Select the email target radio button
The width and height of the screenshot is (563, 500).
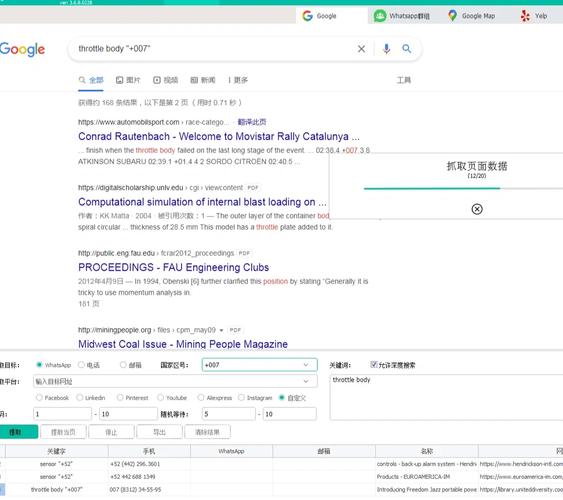[123, 365]
